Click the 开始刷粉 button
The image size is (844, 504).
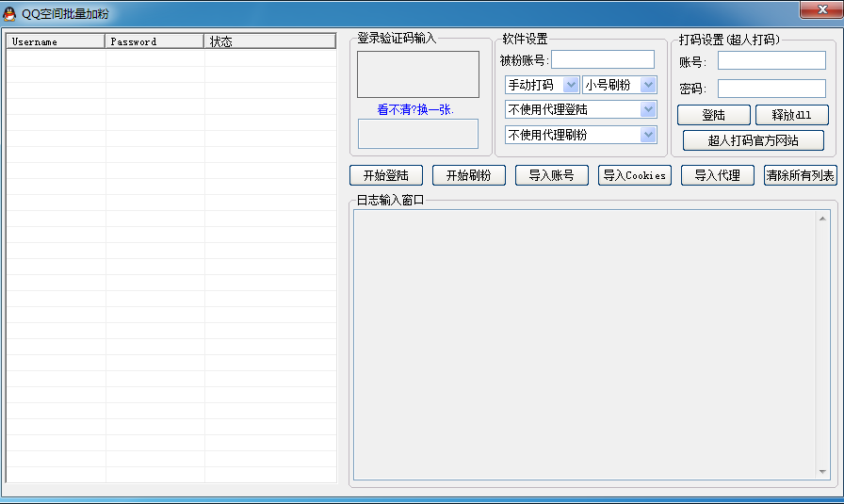(x=469, y=175)
